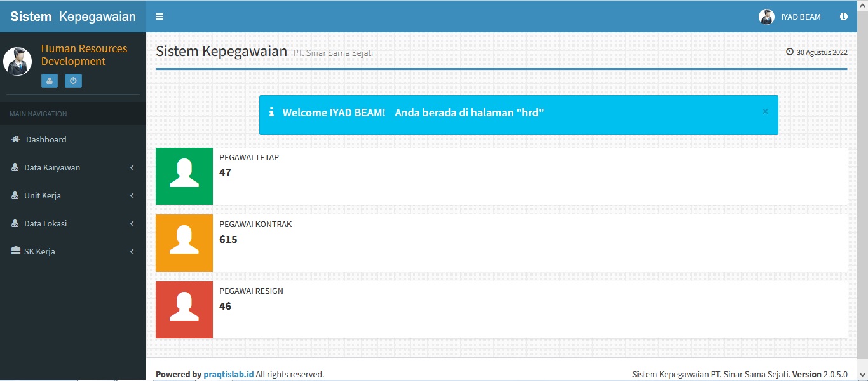
Task: Click the SK Kerja briefcase icon
Action: click(16, 251)
